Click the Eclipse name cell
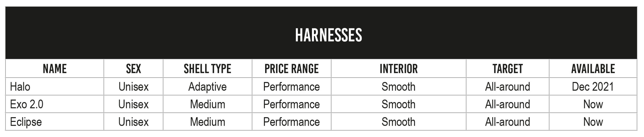644x137 pixels. [x=26, y=122]
